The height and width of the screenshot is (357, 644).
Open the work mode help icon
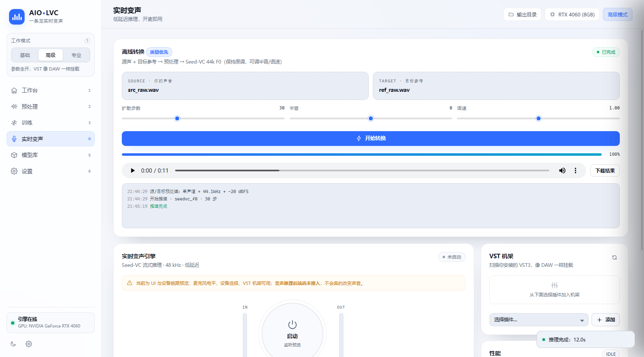pyautogui.click(x=87, y=41)
